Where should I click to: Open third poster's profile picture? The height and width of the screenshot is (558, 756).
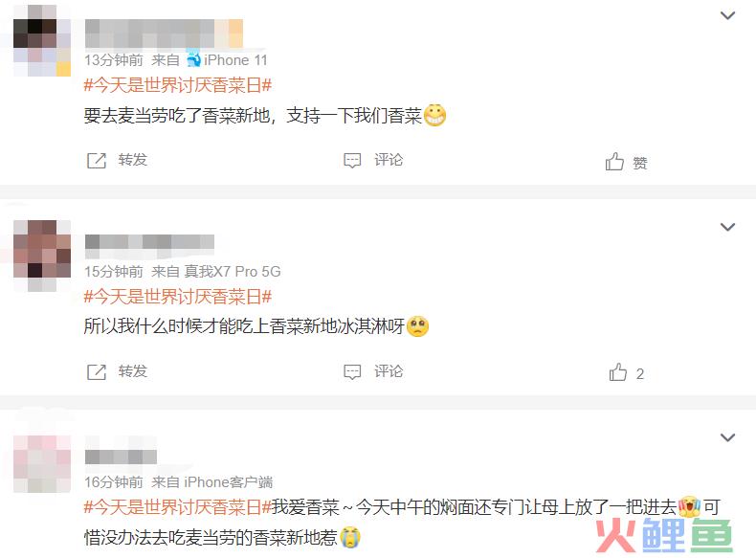[x=42, y=464]
